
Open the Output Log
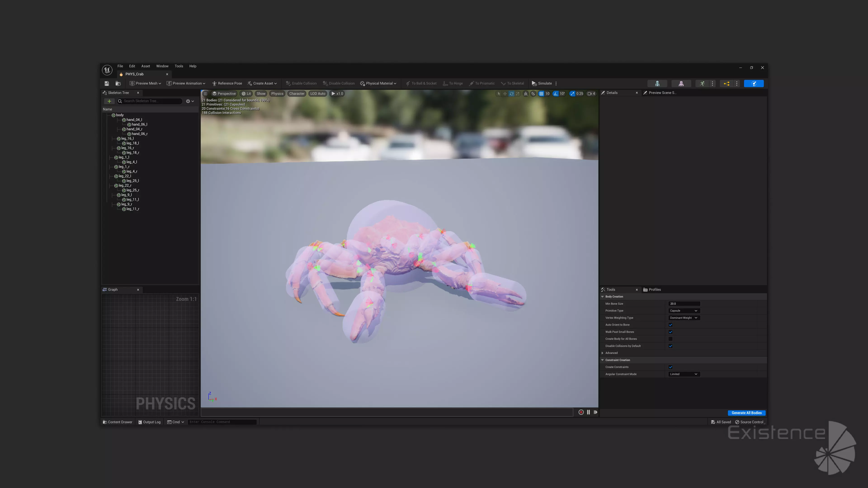pos(149,422)
